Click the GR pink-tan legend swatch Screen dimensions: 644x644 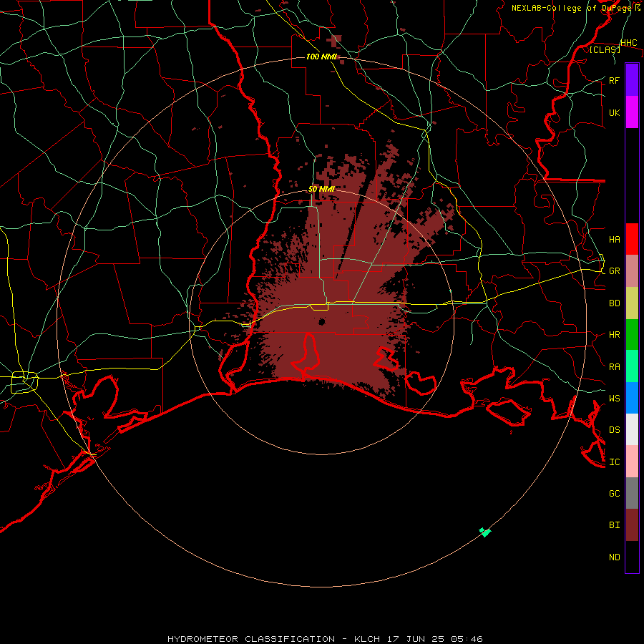tap(632, 271)
